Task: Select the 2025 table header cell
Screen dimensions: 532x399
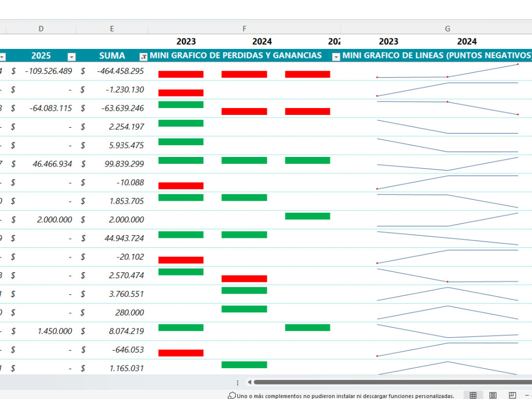Action: [41, 56]
